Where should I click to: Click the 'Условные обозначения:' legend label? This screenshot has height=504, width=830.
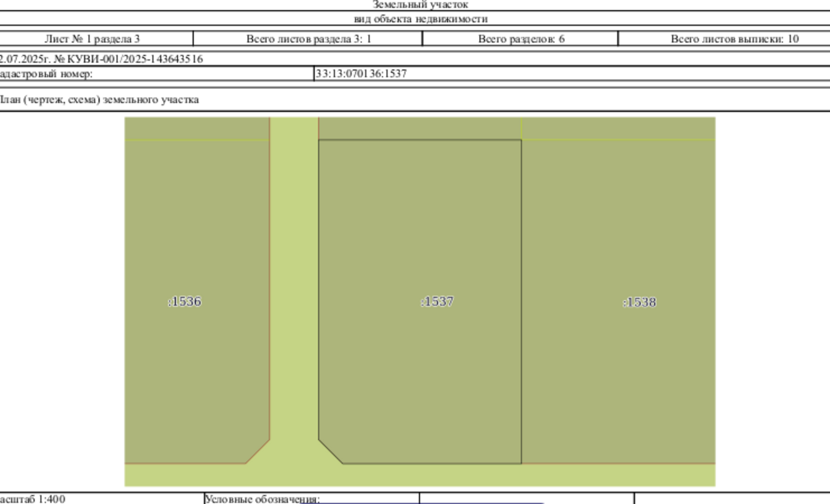click(263, 499)
